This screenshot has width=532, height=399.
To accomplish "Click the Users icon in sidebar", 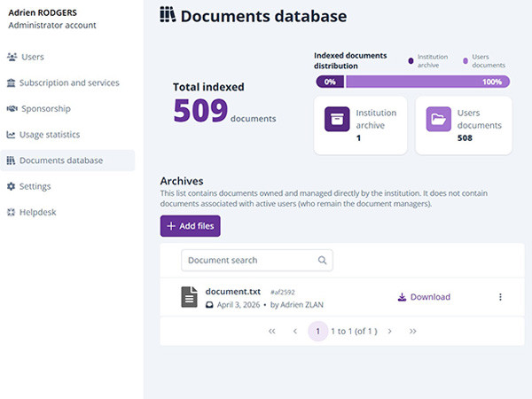I will click(12, 58).
